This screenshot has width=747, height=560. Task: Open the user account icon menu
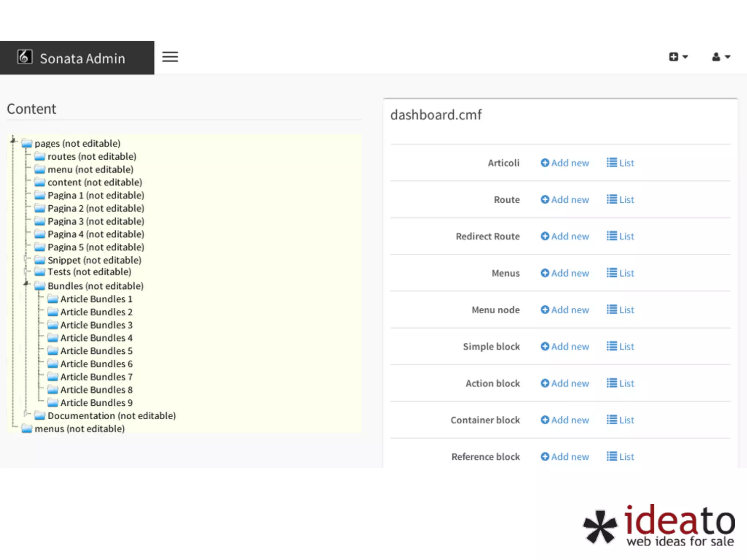click(716, 57)
